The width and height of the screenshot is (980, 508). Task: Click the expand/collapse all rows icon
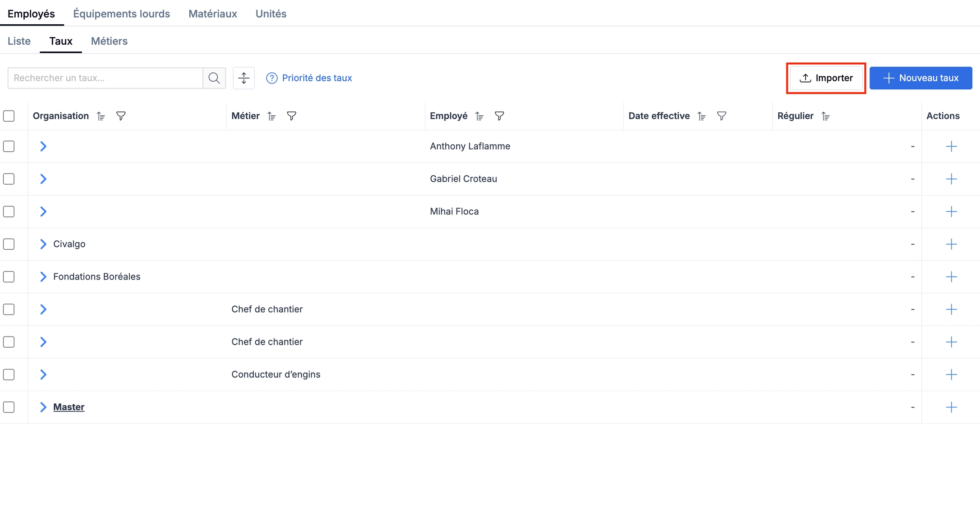point(244,78)
